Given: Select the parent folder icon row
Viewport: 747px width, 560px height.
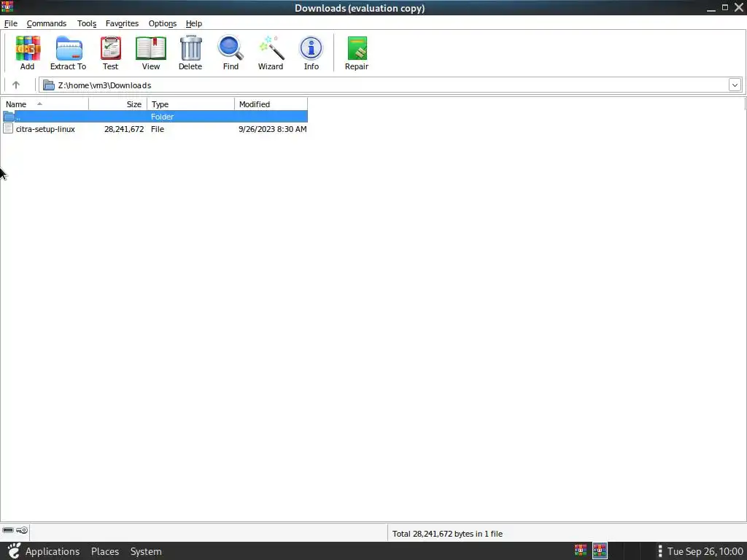Looking at the screenshot, I should pyautogui.click(x=155, y=116).
